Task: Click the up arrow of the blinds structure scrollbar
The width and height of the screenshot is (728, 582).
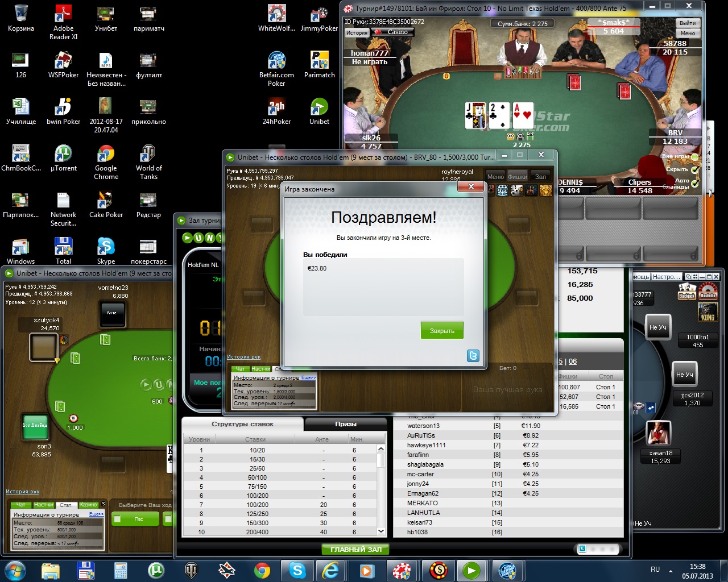Action: tap(381, 449)
